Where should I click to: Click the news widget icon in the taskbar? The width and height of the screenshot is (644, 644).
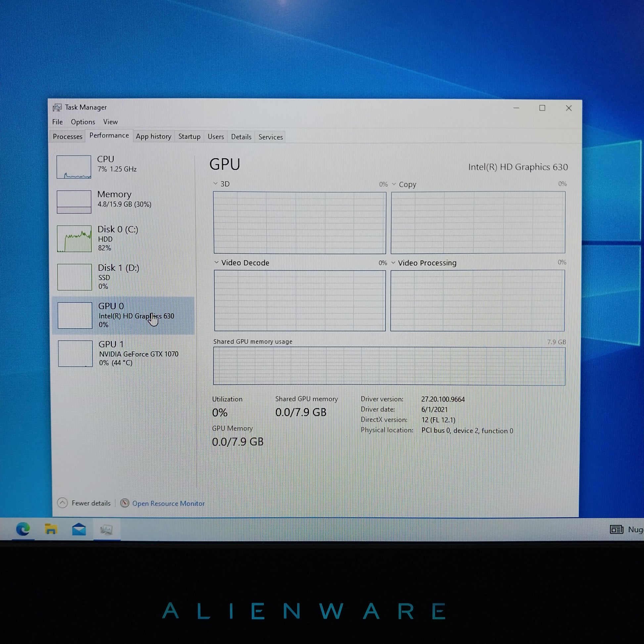click(x=616, y=529)
